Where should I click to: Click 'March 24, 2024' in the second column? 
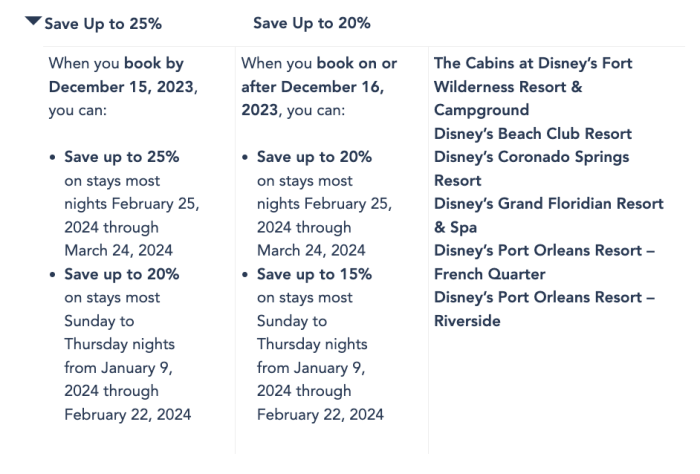311,251
